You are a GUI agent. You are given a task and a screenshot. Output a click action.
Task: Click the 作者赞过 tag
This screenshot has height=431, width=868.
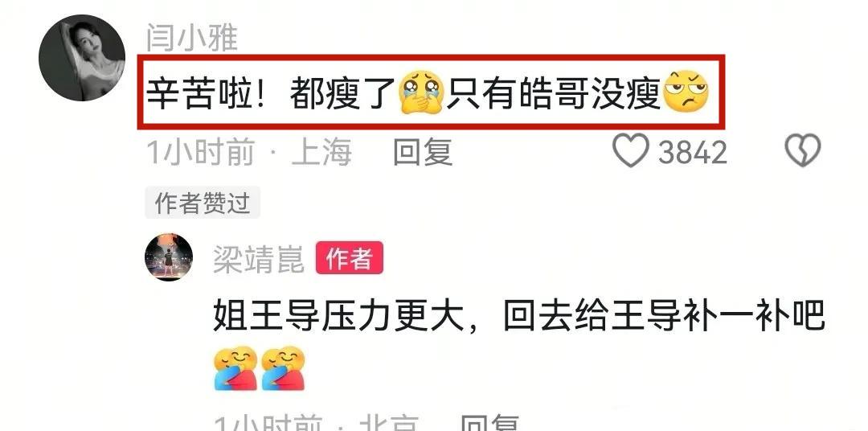[203, 203]
